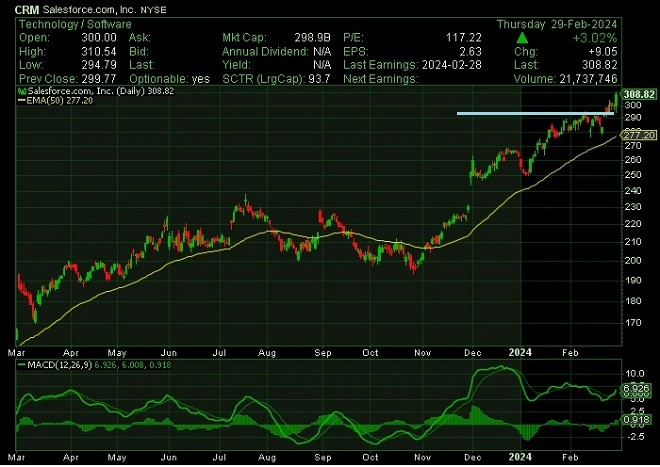This screenshot has height=467, width=660.
Task: Click the Volume value 21,737,746
Action: coord(588,79)
